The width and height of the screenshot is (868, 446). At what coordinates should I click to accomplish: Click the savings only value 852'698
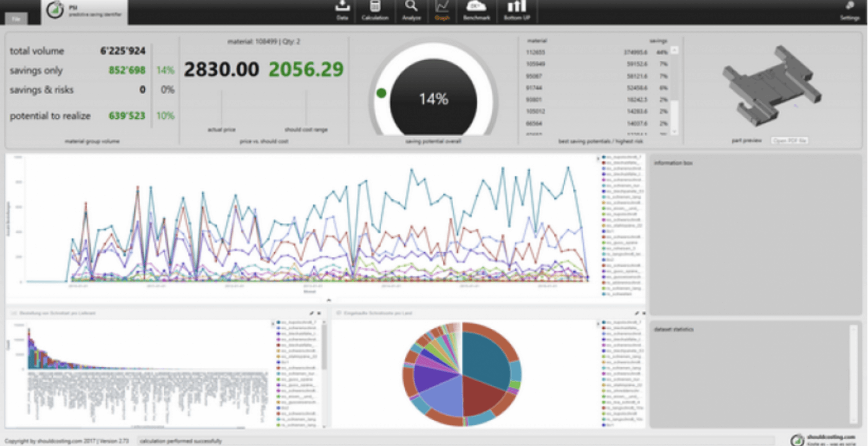(x=127, y=71)
